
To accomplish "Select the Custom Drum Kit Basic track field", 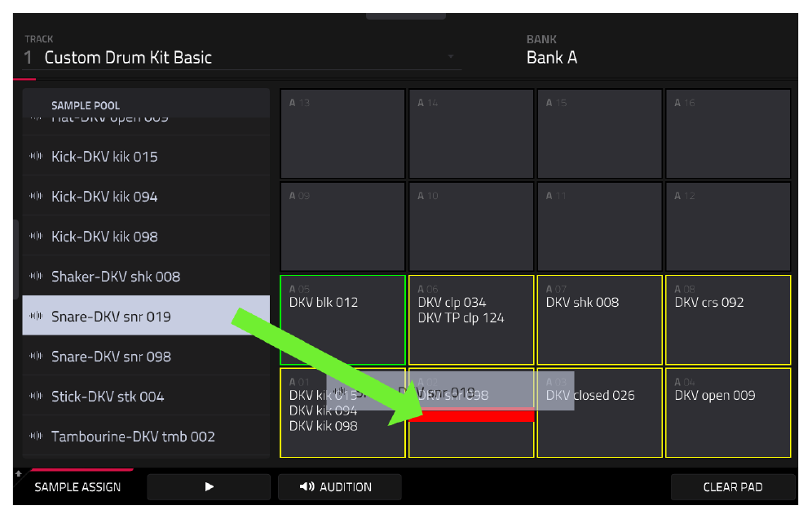I will [242, 57].
